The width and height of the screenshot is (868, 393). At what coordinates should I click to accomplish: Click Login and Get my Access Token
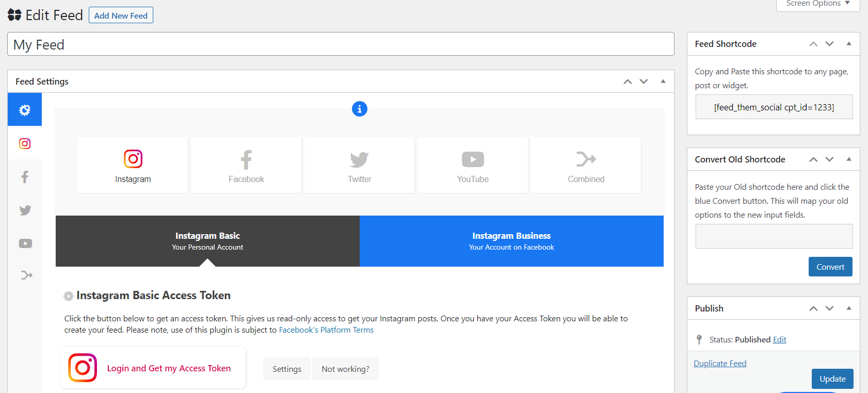click(153, 368)
